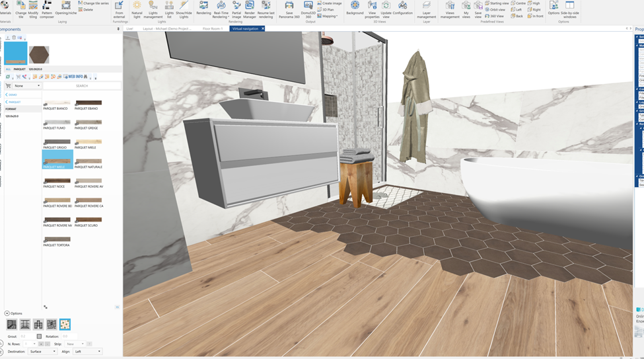The height and width of the screenshot is (359, 644).
Task: Click Change tile series
Action: (x=93, y=3)
